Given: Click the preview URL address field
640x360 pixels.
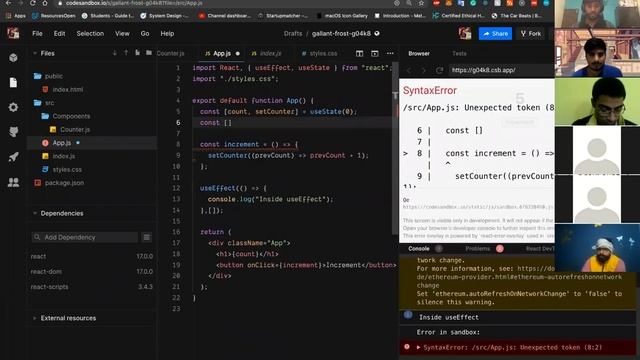Looking at the screenshot, I should (x=501, y=70).
